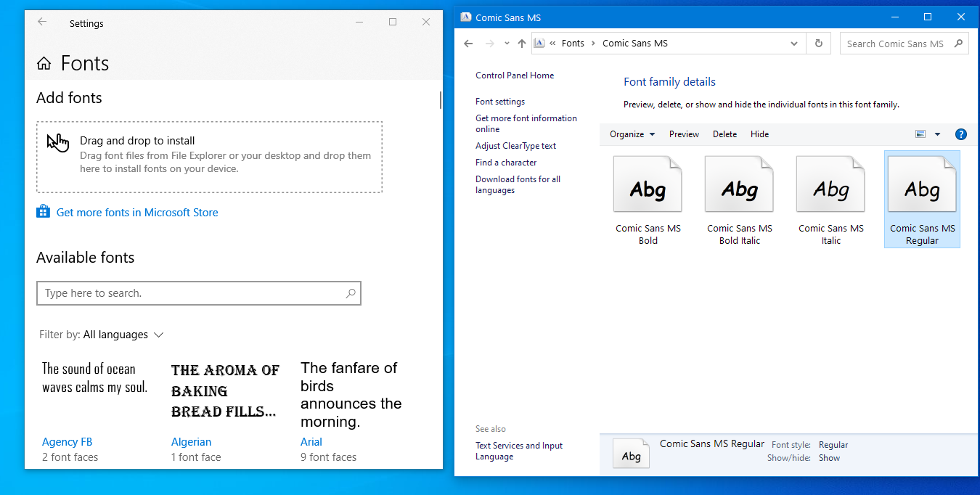Open Font settings link
The height and width of the screenshot is (495, 980).
pyautogui.click(x=500, y=102)
